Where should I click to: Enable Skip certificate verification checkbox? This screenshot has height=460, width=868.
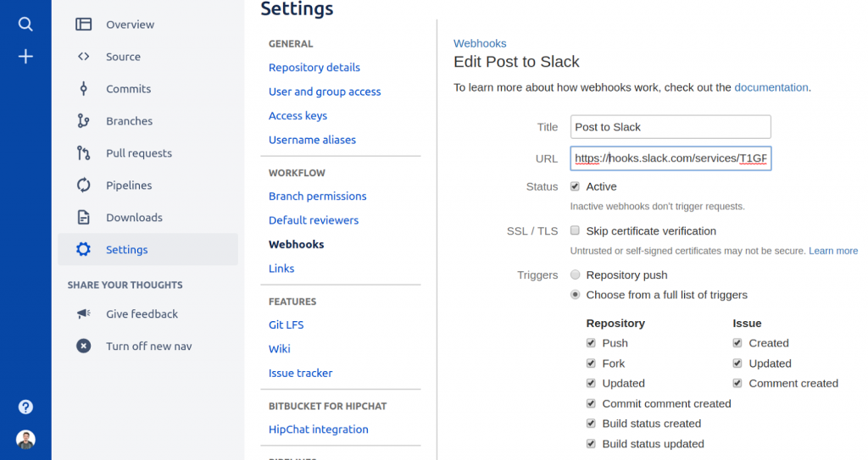pos(576,230)
